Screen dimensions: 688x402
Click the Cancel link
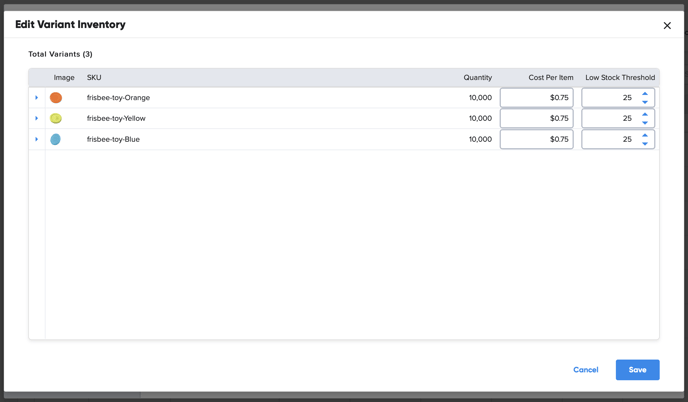586,370
